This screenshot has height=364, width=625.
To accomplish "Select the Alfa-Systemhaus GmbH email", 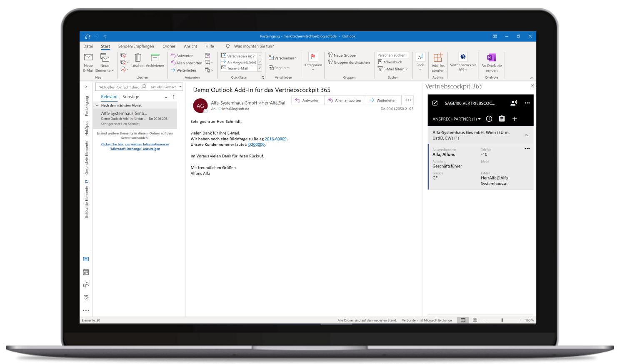I will click(135, 119).
